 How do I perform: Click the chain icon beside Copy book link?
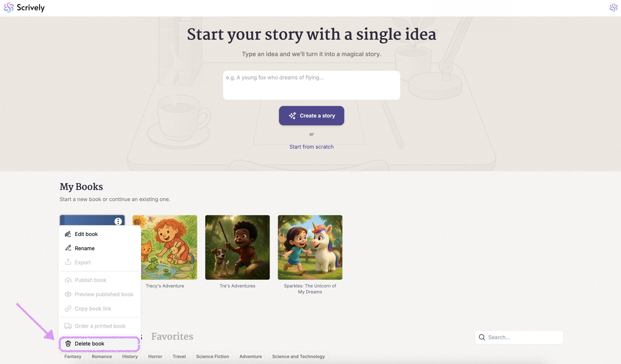tap(68, 309)
